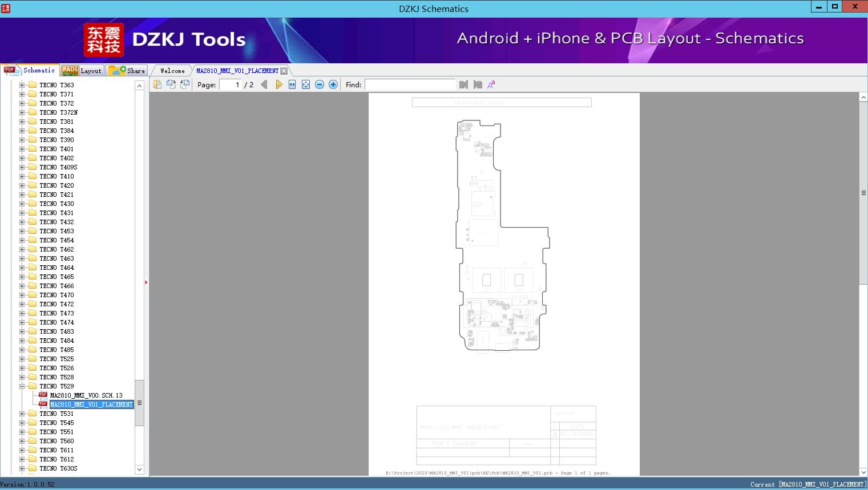Viewport: 868px width, 490px height.
Task: Click the find next icon
Action: (478, 84)
